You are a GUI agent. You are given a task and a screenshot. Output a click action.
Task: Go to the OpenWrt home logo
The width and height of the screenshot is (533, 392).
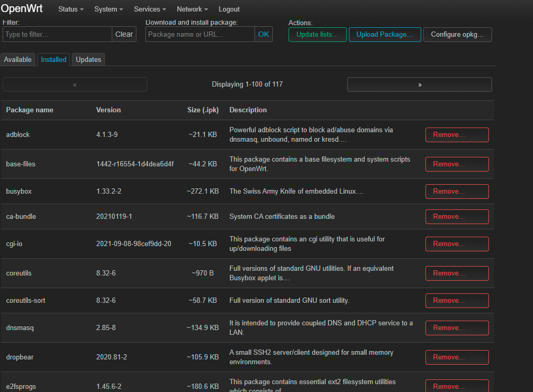click(x=22, y=8)
